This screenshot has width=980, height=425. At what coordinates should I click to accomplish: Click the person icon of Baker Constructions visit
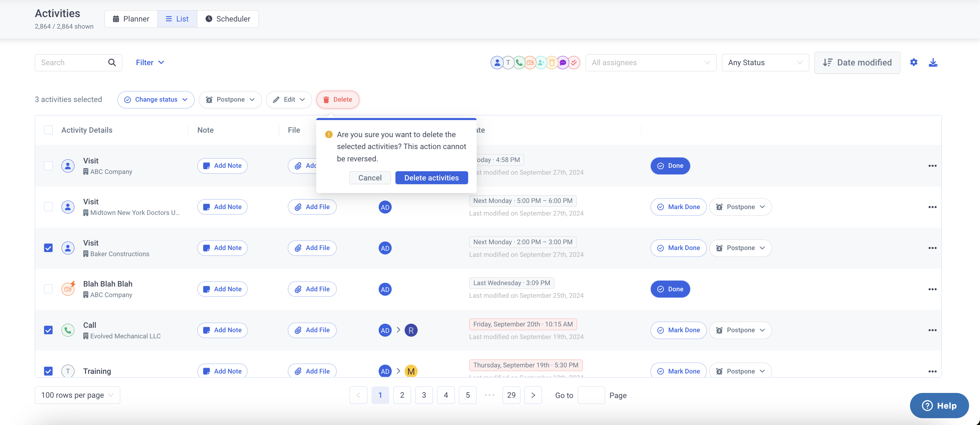(68, 248)
